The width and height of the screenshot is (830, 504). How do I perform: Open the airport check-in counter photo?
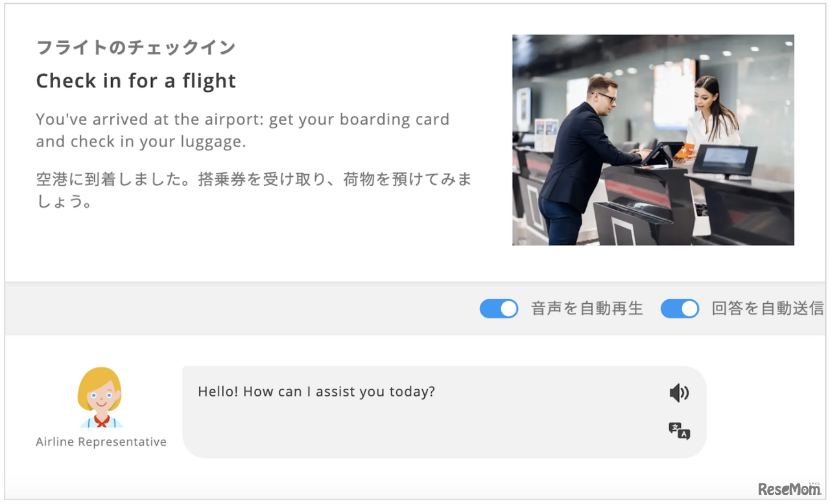tap(653, 140)
